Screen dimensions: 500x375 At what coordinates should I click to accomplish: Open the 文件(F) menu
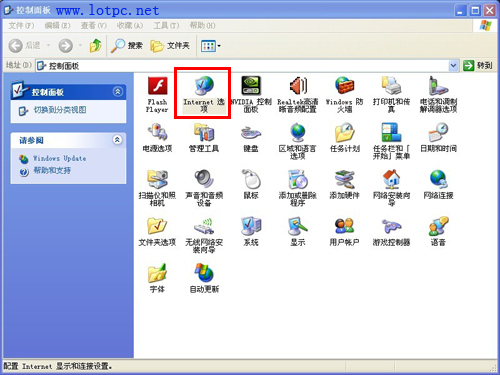[x=21, y=25]
